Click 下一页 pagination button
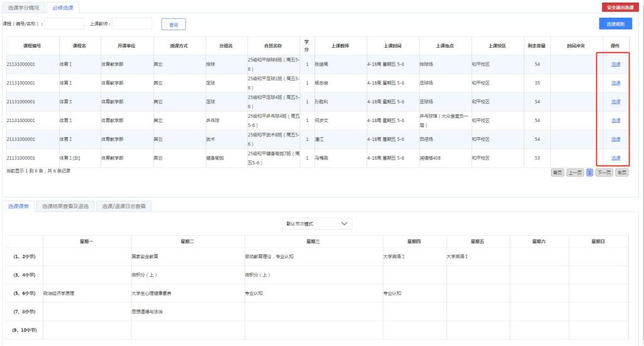 (x=604, y=172)
